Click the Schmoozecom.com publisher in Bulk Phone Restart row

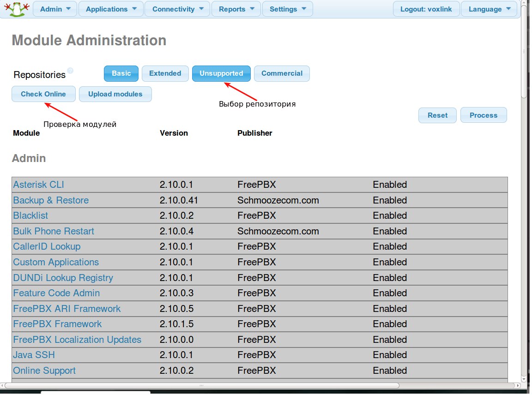point(278,231)
